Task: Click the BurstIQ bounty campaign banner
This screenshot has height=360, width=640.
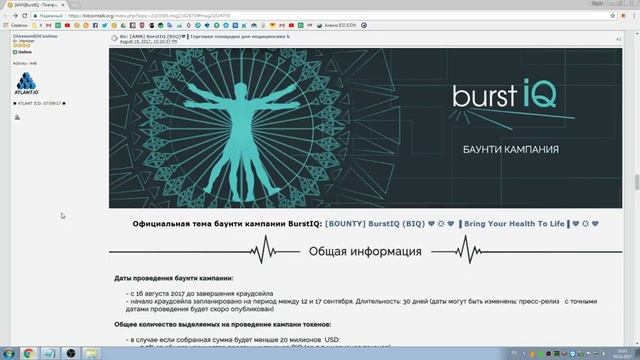Action: click(365, 128)
